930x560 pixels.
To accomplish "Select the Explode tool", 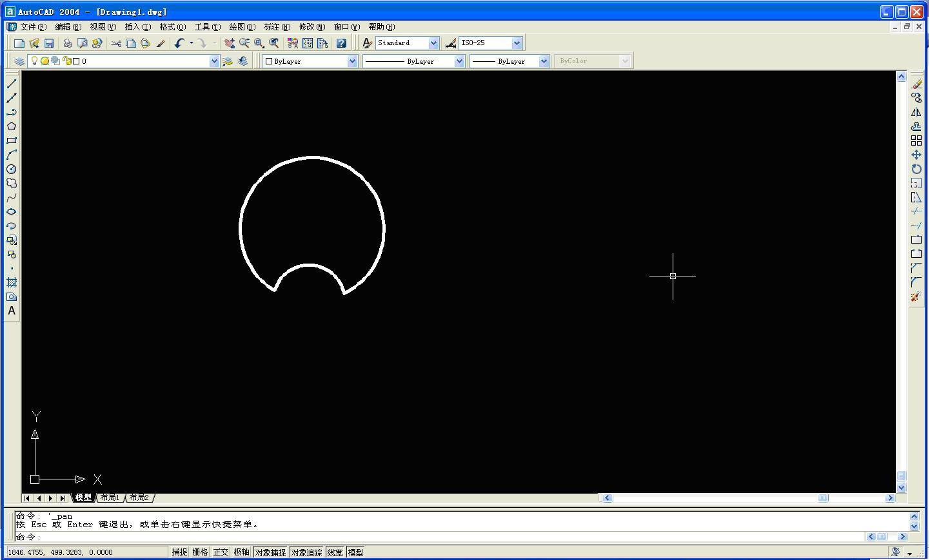I will tap(916, 296).
